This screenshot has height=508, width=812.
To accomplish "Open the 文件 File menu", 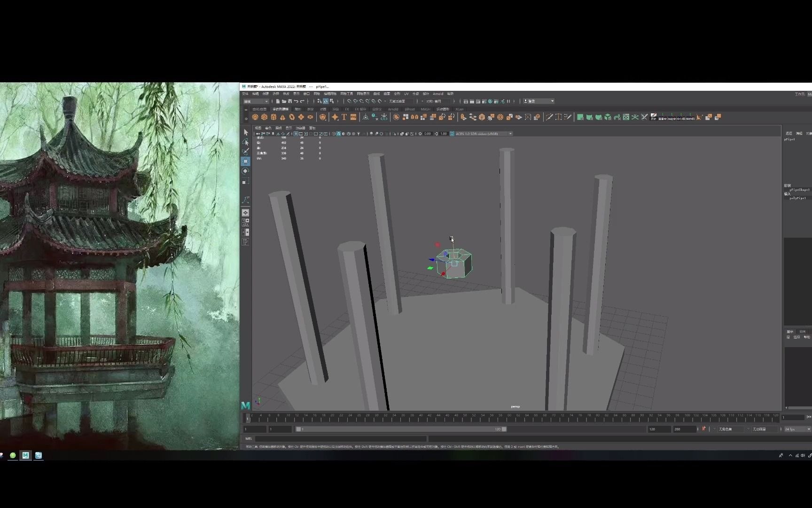I will click(245, 94).
